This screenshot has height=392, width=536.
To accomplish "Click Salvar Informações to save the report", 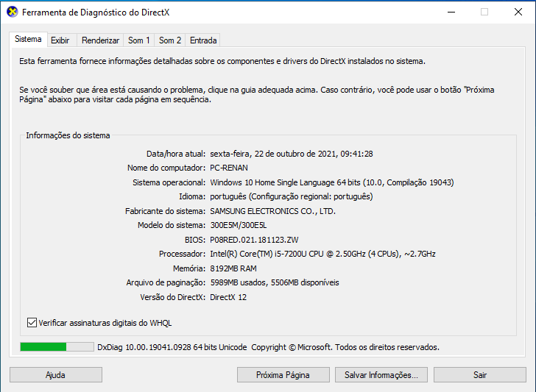I will pyautogui.click(x=381, y=374).
